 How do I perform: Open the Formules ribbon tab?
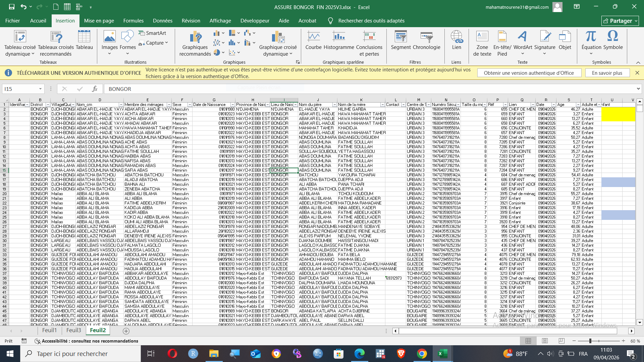pos(133,21)
